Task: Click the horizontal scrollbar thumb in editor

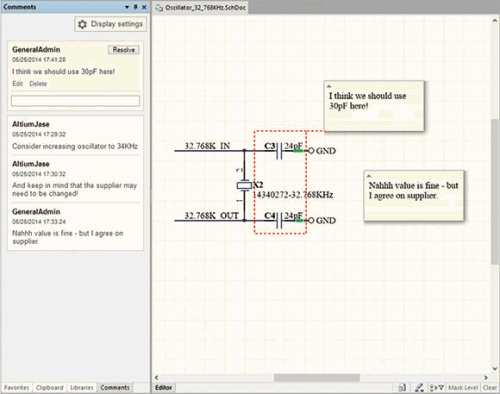Action: (316, 377)
